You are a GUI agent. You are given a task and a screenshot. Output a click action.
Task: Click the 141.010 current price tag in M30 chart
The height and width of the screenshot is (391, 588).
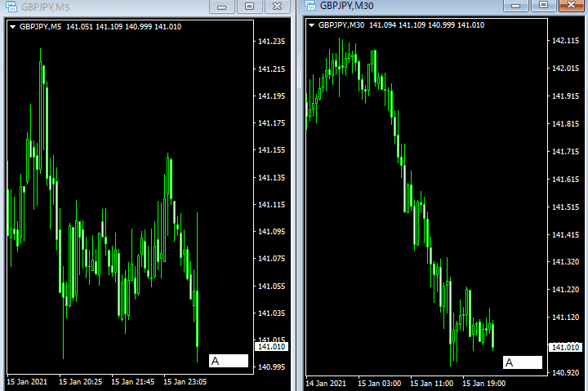[565, 348]
